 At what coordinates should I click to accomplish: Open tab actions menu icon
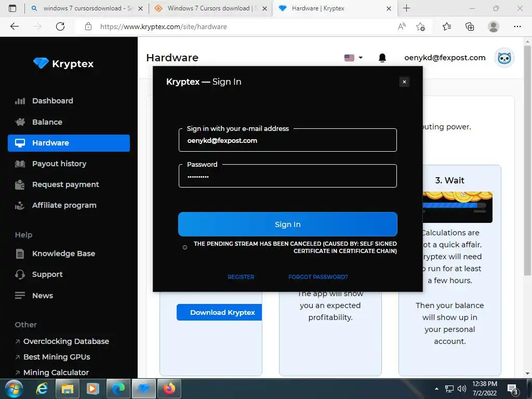coord(12,8)
